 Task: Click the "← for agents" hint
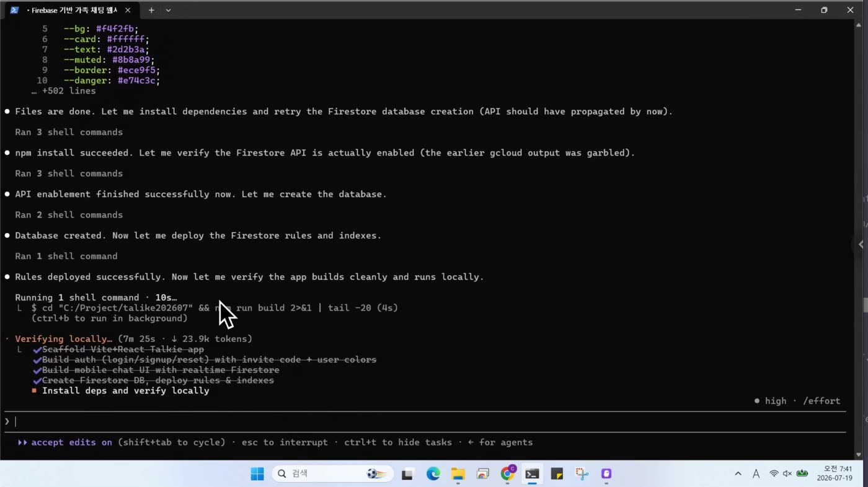[x=500, y=442]
